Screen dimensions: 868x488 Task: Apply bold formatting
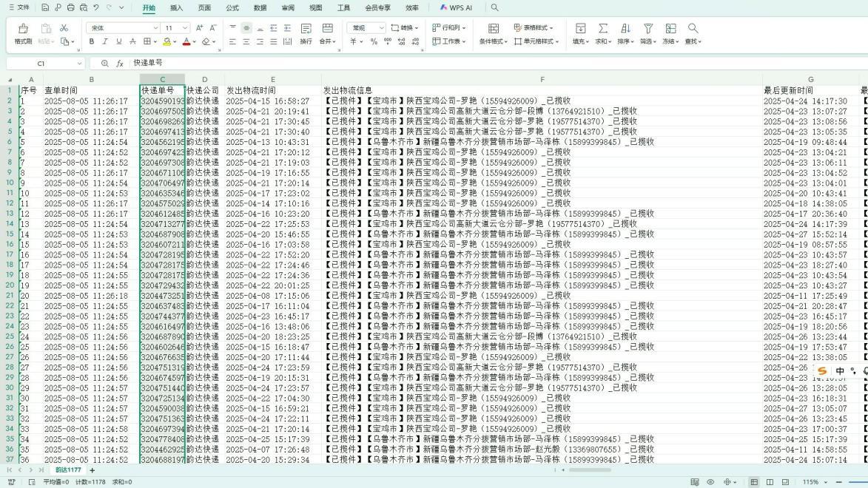click(92, 41)
